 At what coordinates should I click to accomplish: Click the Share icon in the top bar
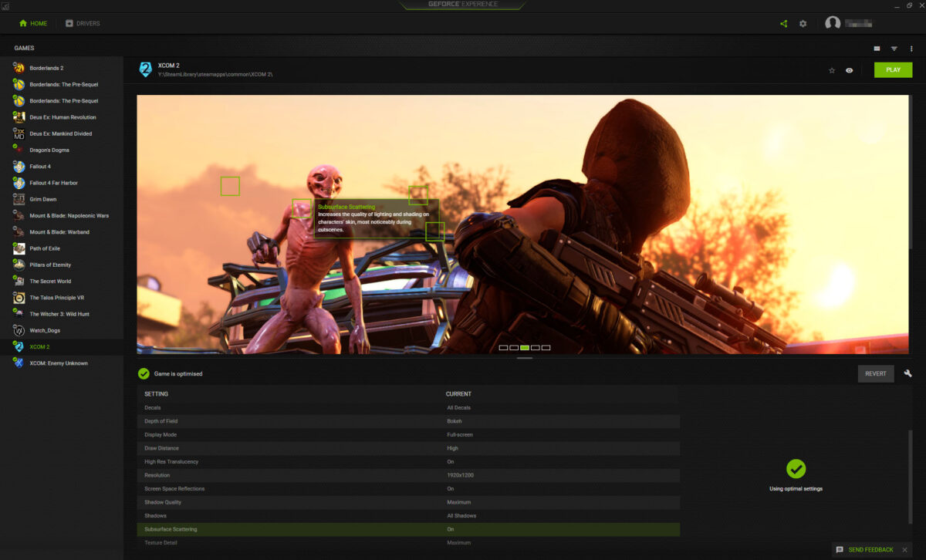point(782,23)
